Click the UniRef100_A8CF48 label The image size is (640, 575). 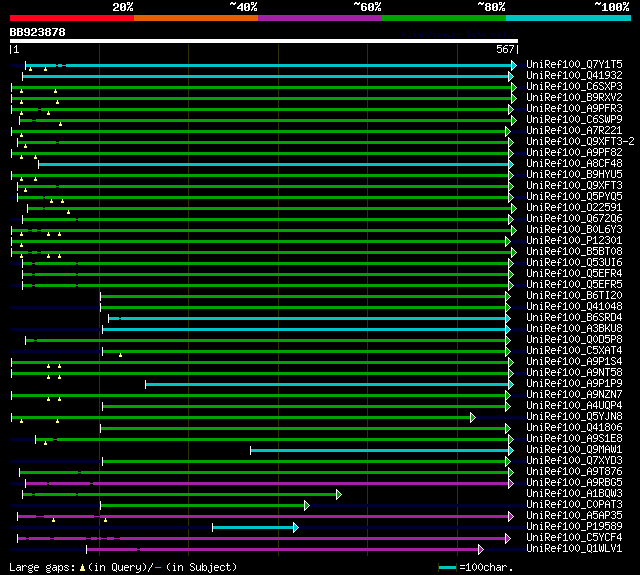574,163
